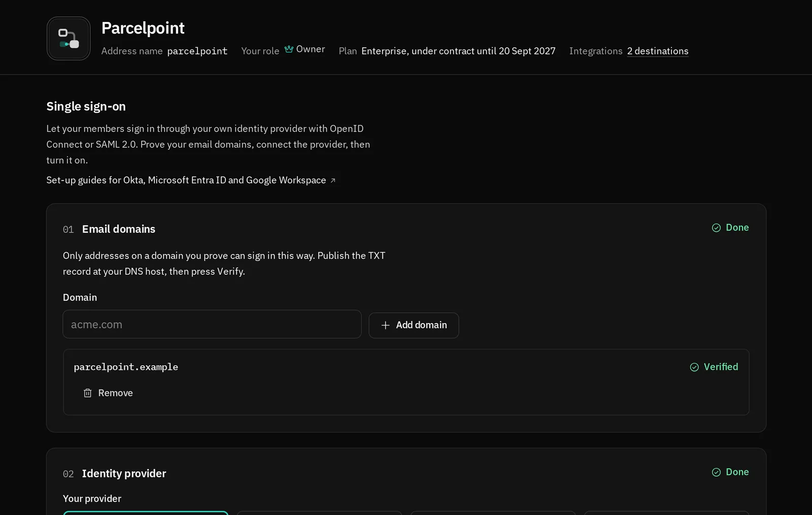Focus the Domain input field

[212, 325]
